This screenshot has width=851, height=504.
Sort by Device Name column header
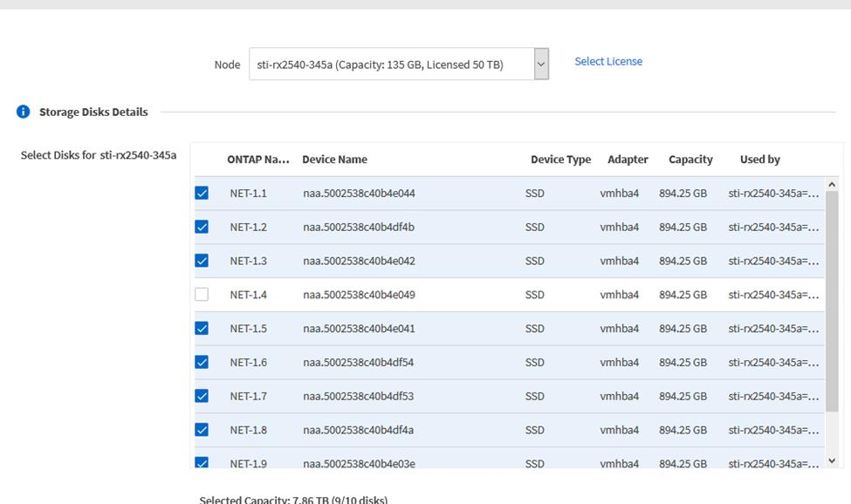coord(334,160)
